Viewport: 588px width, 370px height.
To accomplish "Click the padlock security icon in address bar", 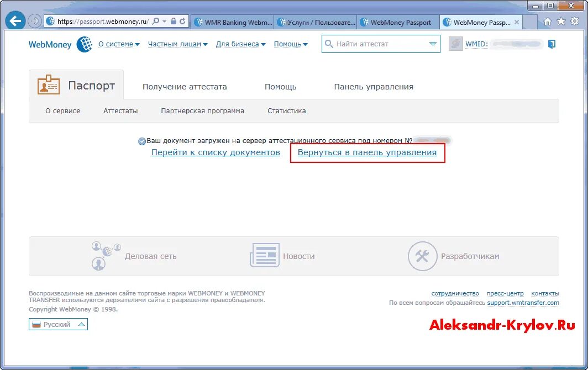I will click(174, 22).
